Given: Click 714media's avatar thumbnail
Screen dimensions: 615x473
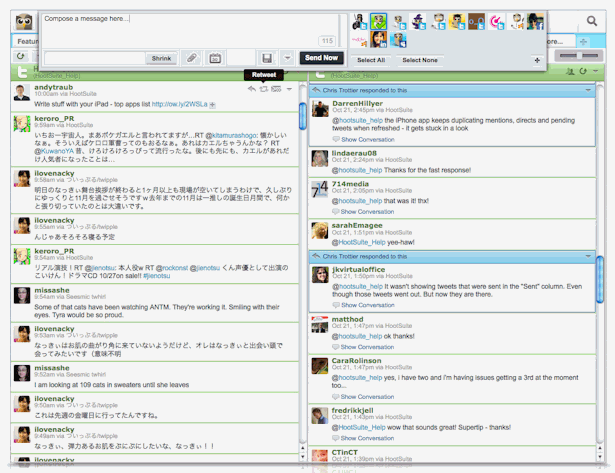Looking at the screenshot, I should (320, 189).
